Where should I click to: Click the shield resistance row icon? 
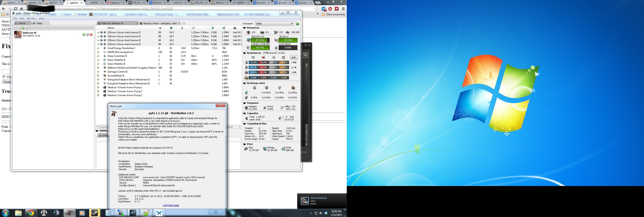click(x=246, y=63)
